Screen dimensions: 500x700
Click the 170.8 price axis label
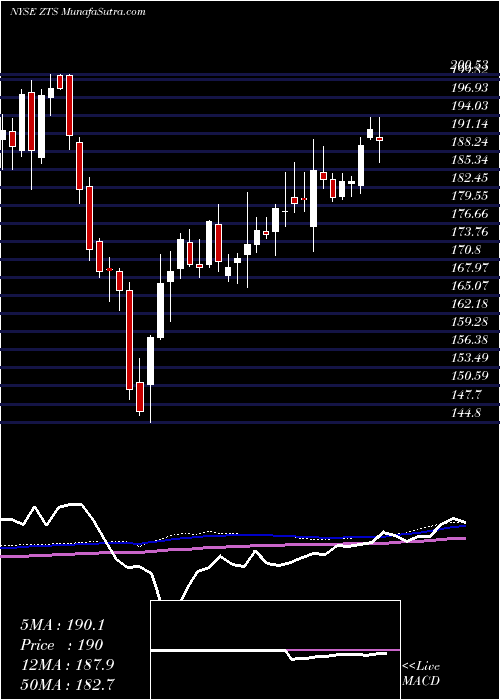466,250
